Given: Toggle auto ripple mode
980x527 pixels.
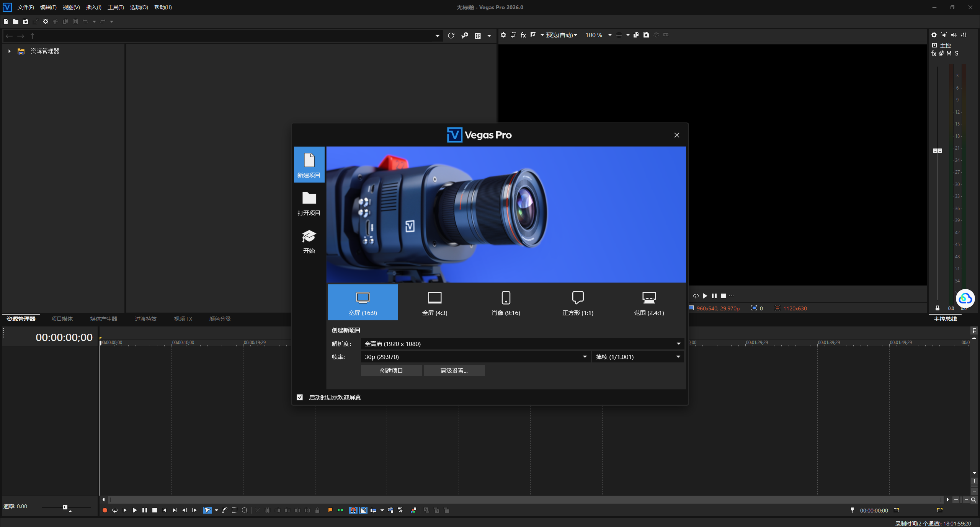Looking at the screenshot, I should click(373, 510).
